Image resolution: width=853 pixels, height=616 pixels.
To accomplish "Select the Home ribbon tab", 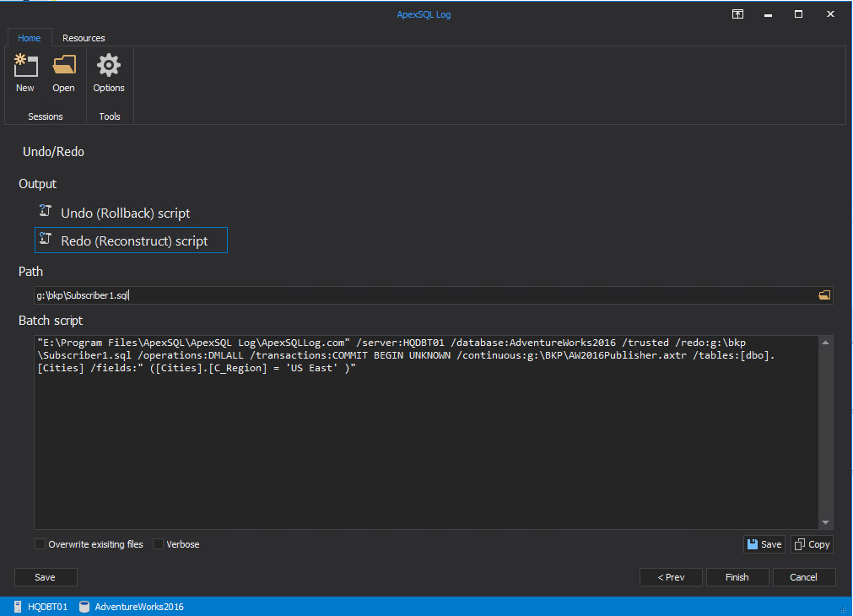I will pos(30,38).
